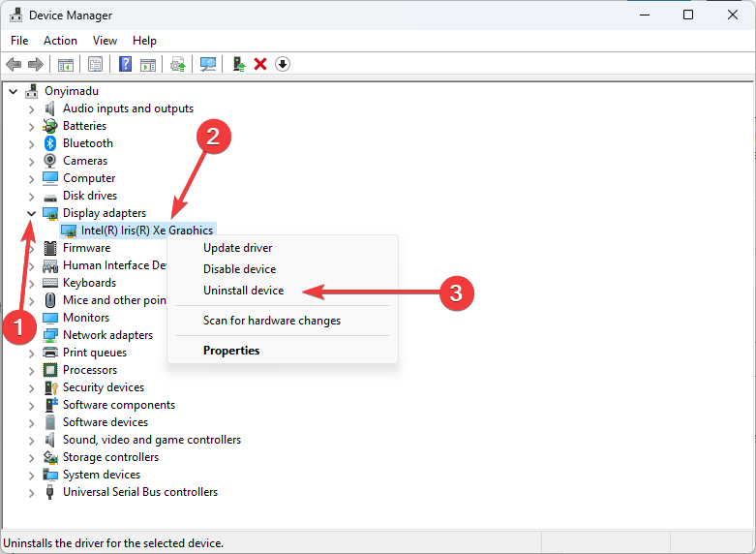Image resolution: width=756 pixels, height=554 pixels.
Task: Collapse the Onyimadu root node chevron
Action: (x=13, y=91)
